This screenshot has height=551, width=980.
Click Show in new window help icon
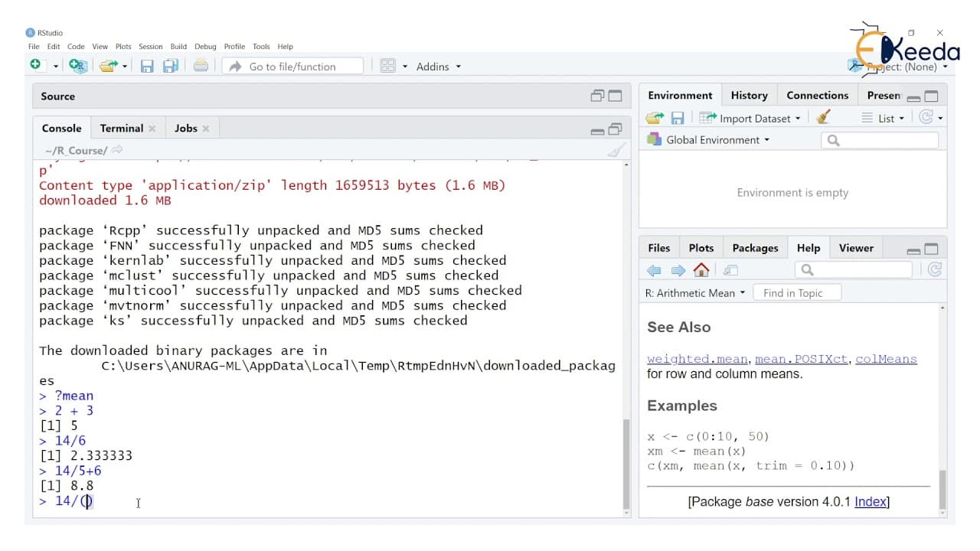(x=731, y=270)
